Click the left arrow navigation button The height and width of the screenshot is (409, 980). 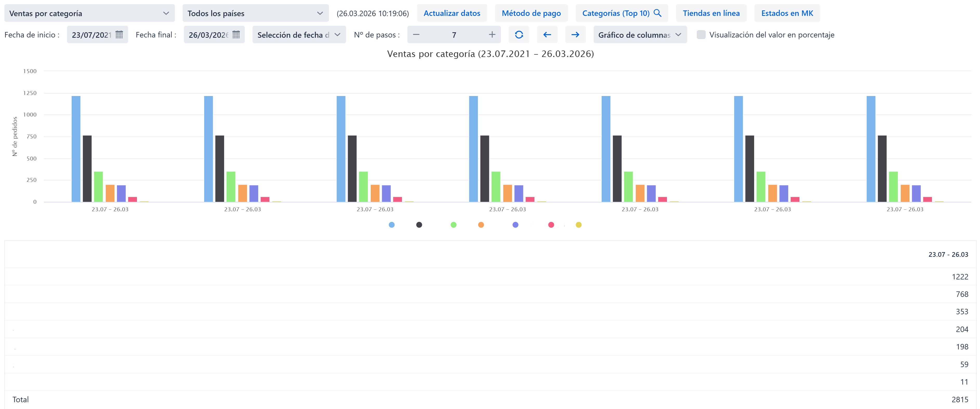[x=547, y=35]
